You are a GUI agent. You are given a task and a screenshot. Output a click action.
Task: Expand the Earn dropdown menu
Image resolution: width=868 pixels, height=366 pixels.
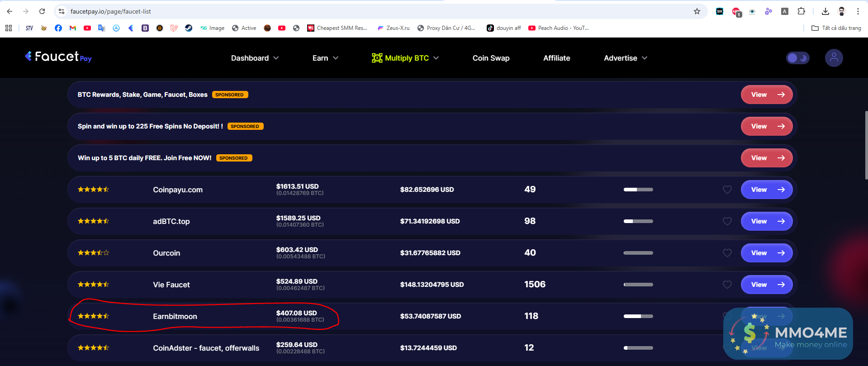pyautogui.click(x=325, y=58)
